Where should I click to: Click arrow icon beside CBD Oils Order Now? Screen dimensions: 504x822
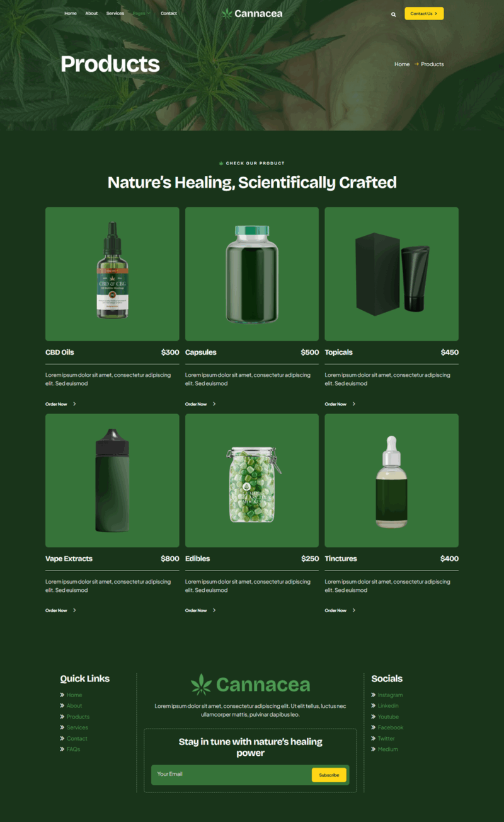coord(74,404)
